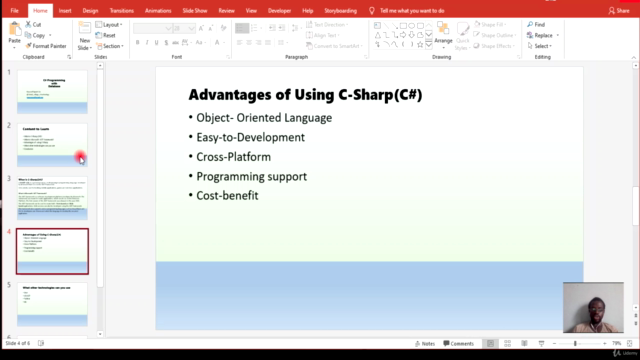Open the Insert tab
640x360 pixels.
tap(65, 11)
